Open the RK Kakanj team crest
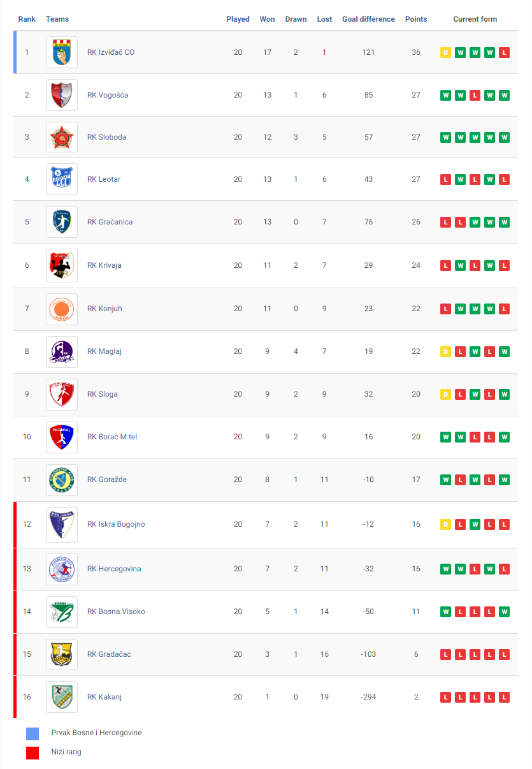Image resolution: width=532 pixels, height=769 pixels. [x=62, y=697]
